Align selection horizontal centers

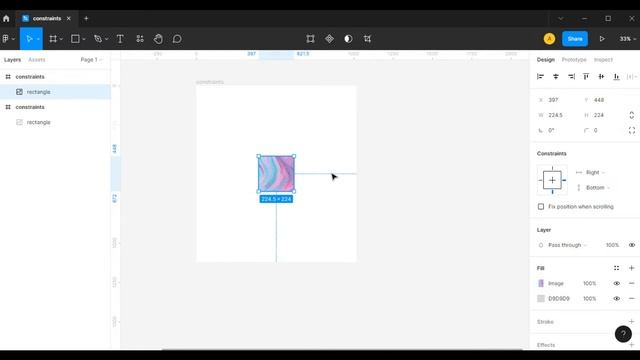(556, 76)
